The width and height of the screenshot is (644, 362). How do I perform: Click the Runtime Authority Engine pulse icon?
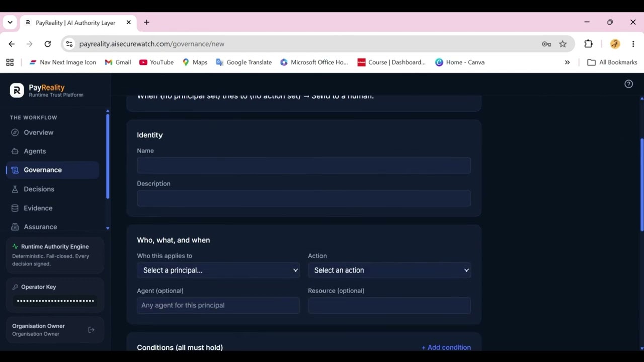pos(15,247)
